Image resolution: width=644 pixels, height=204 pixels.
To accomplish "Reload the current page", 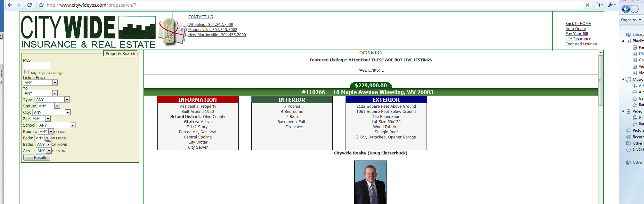I will 29,5.
